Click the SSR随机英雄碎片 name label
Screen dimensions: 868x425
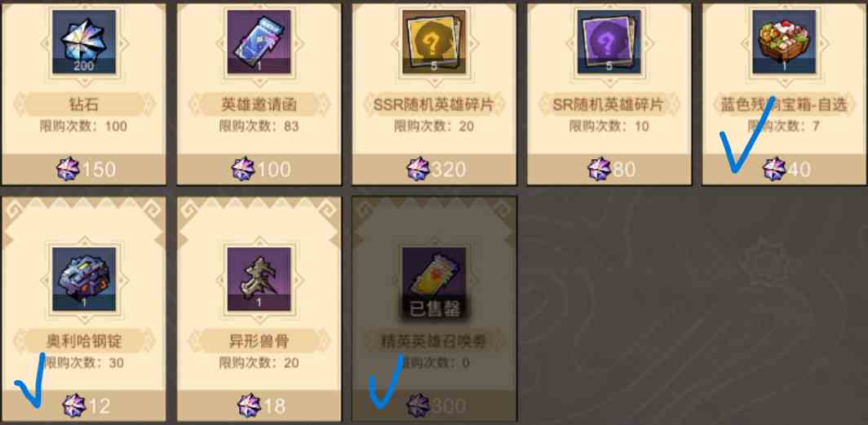pyautogui.click(x=434, y=104)
